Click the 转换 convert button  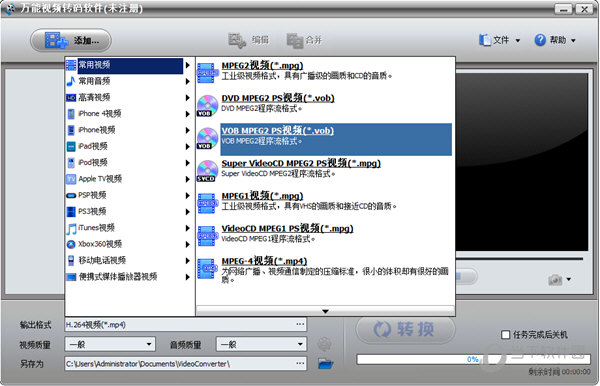point(405,329)
